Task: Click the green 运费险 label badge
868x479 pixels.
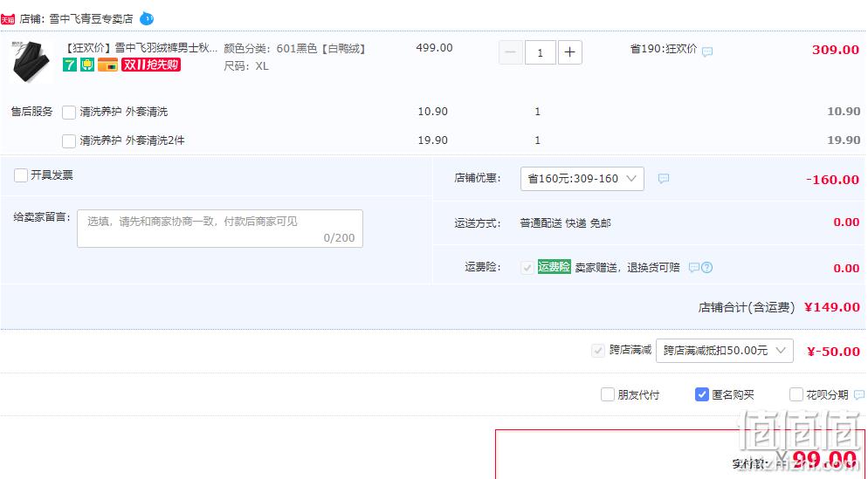Action: [x=554, y=267]
